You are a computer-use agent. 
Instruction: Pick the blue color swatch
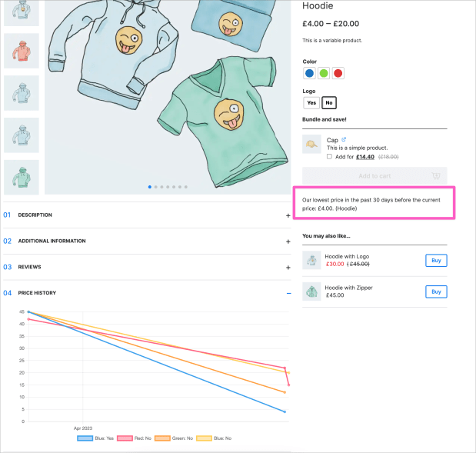pyautogui.click(x=309, y=73)
